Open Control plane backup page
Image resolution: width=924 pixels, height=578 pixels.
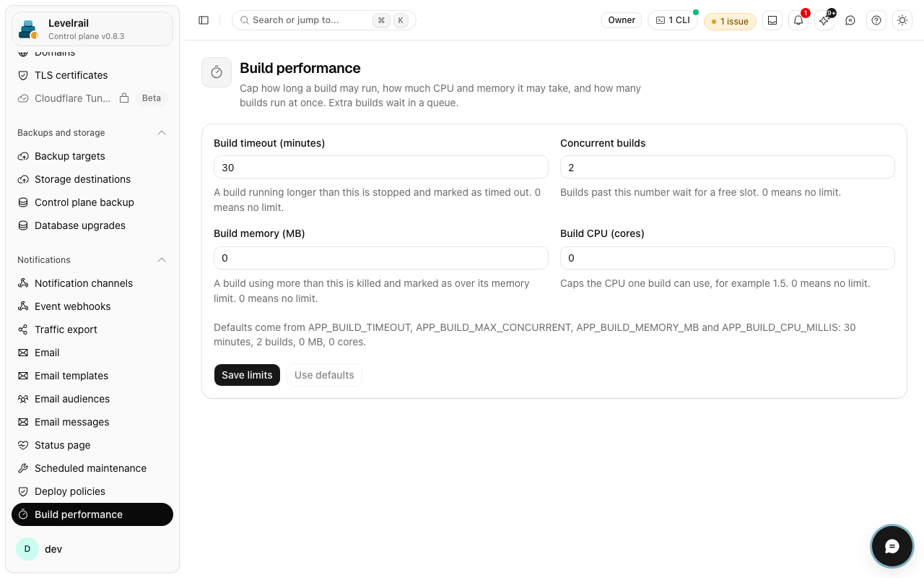(92, 202)
